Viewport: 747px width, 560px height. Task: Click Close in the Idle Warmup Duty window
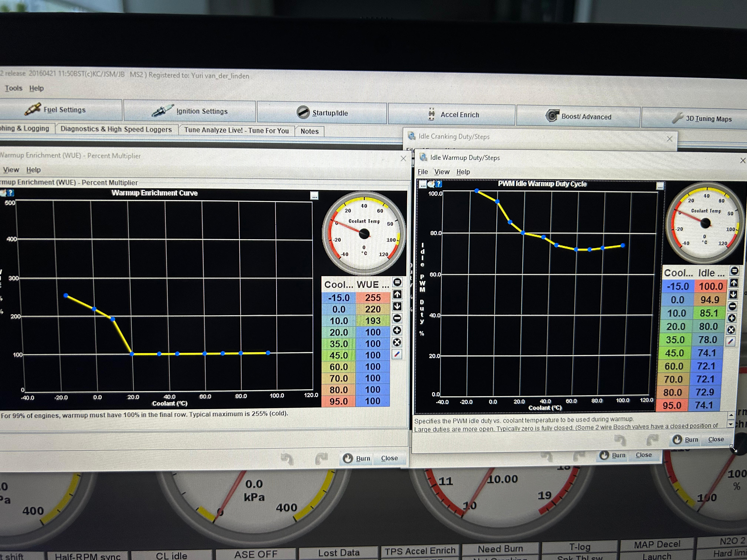tap(716, 439)
